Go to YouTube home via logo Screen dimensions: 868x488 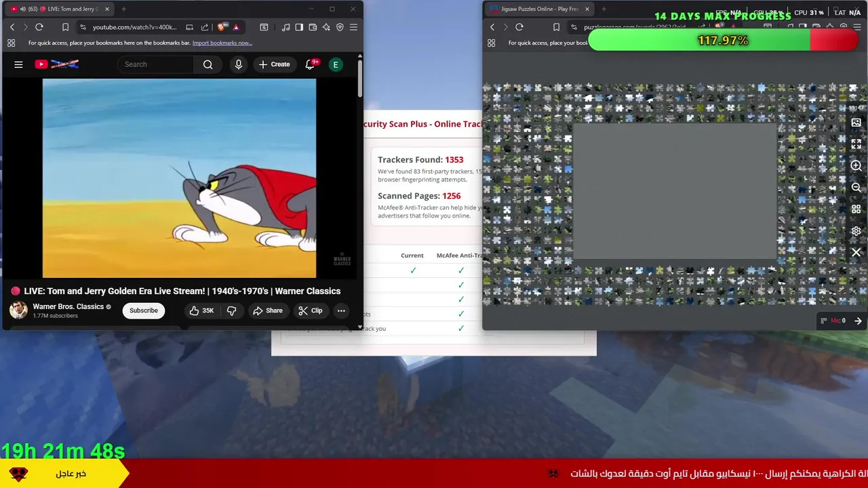(57, 64)
